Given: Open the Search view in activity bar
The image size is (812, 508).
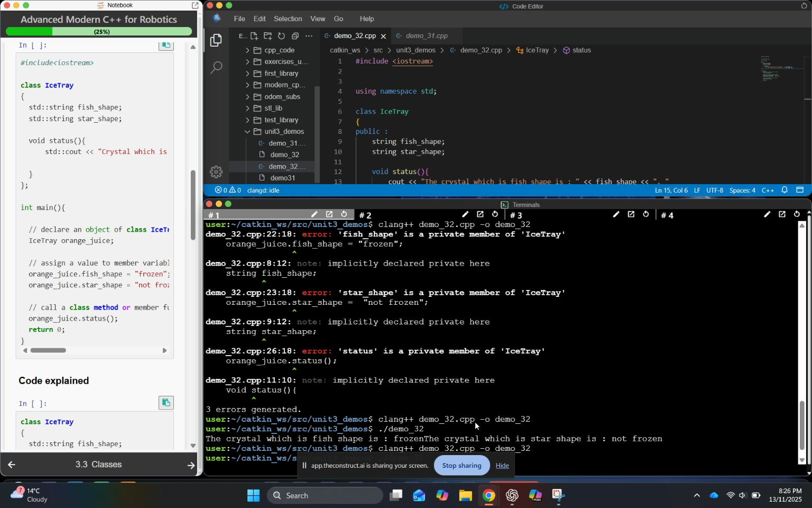Looking at the screenshot, I should 216,67.
